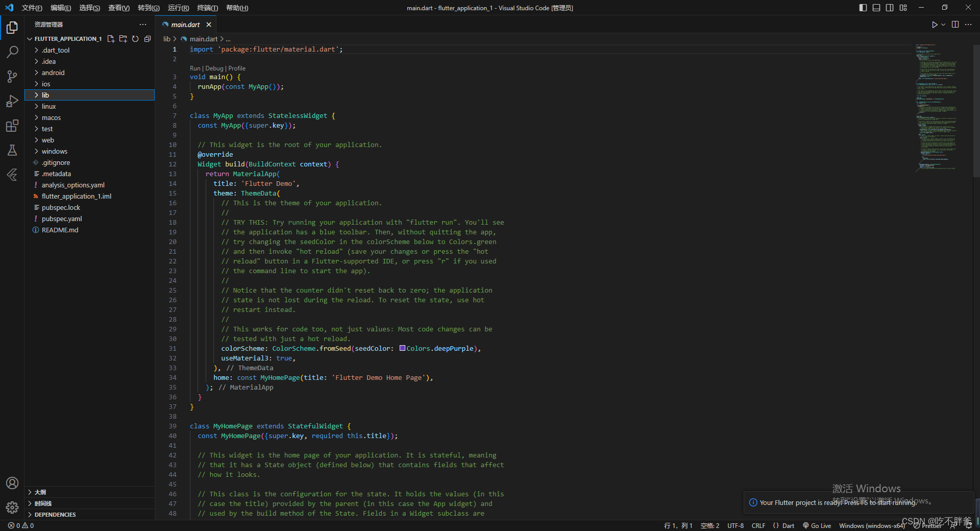Expand the android folder

tap(89, 73)
